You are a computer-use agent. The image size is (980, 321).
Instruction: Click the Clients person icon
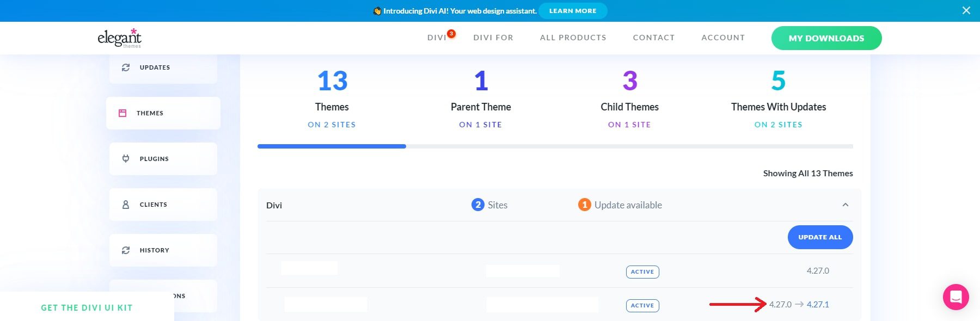[x=126, y=205]
